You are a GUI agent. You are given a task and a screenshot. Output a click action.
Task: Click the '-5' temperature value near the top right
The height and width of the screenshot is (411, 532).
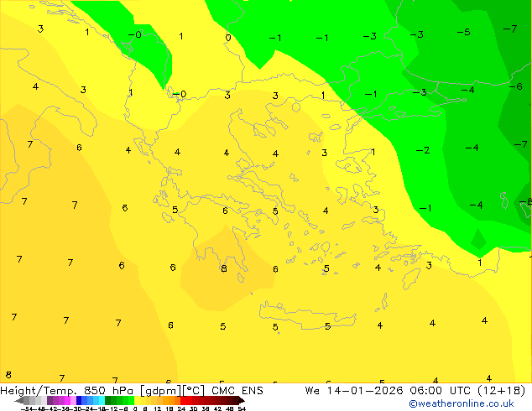[x=462, y=32]
